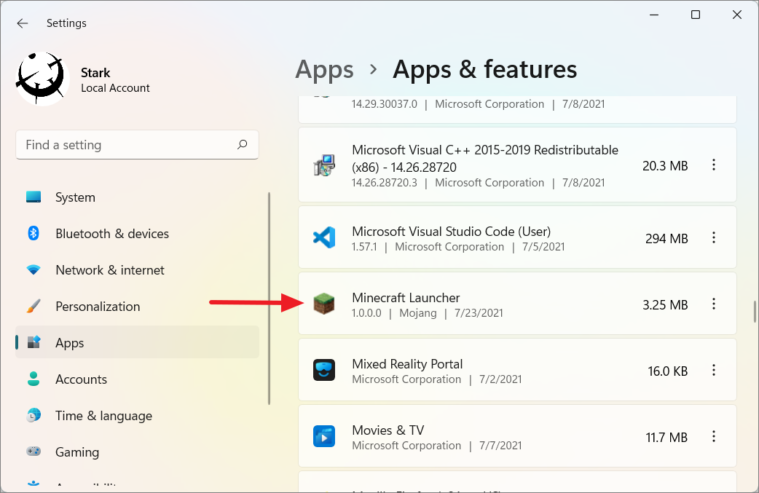
Task: Click the Movies & TV title
Action: 388,430
